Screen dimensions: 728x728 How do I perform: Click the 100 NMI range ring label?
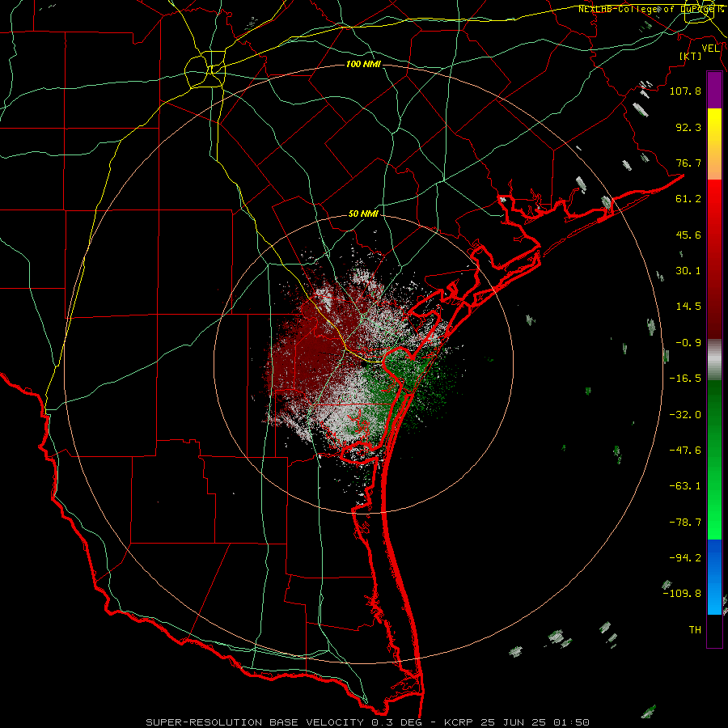[363, 64]
